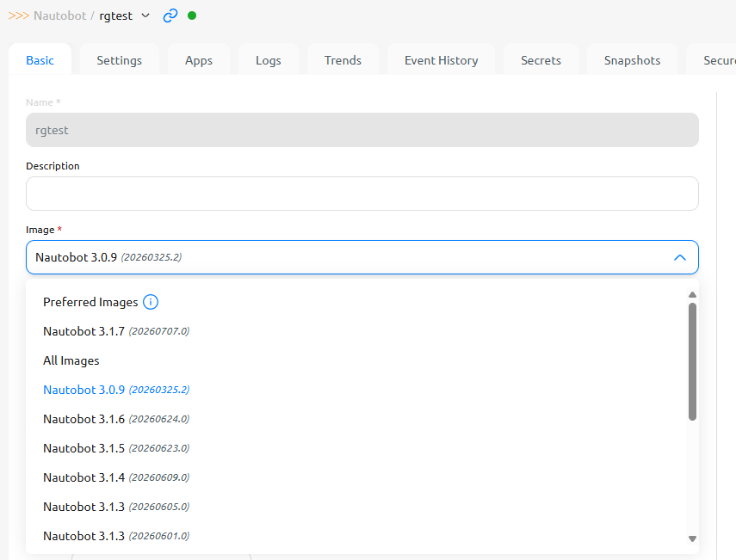The image size is (736, 560).
Task: Click the image list scrollbar up arrow
Action: [x=692, y=294]
